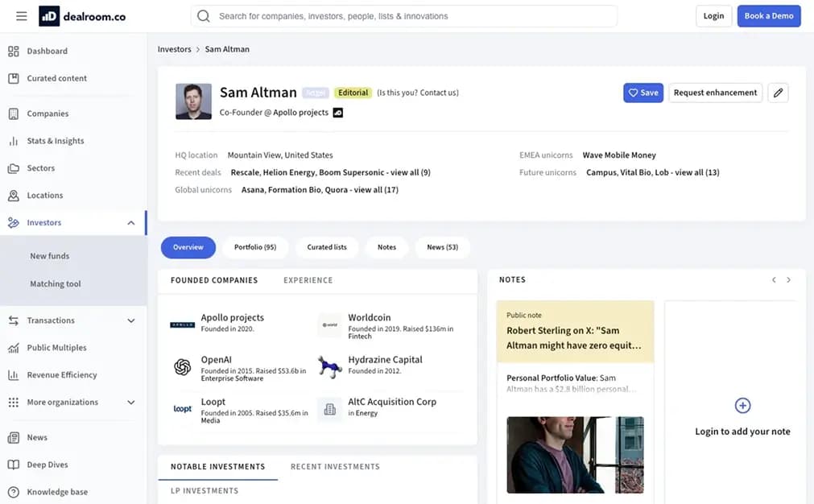Click the Apollo projects logo beside title

pyautogui.click(x=338, y=113)
